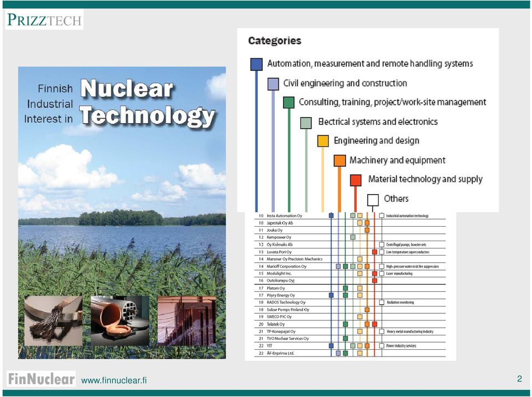Select the light purple Civil engineering swatch
This screenshot has height=397, width=532.
click(x=273, y=84)
